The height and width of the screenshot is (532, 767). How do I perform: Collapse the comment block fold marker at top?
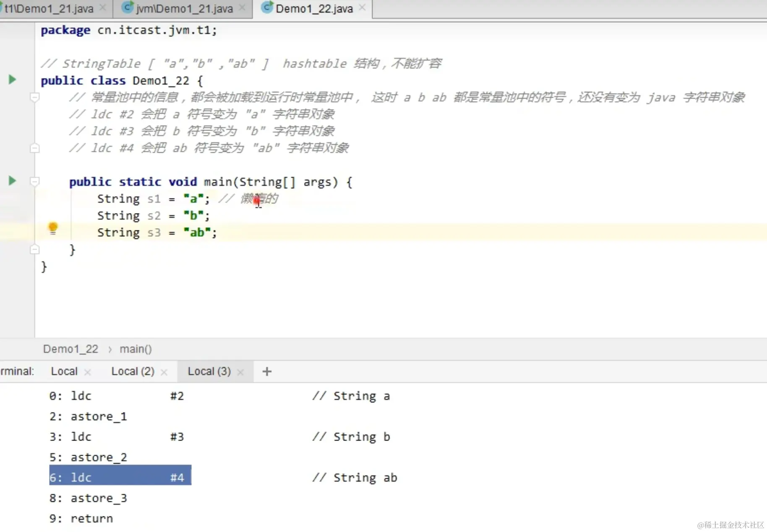[35, 97]
